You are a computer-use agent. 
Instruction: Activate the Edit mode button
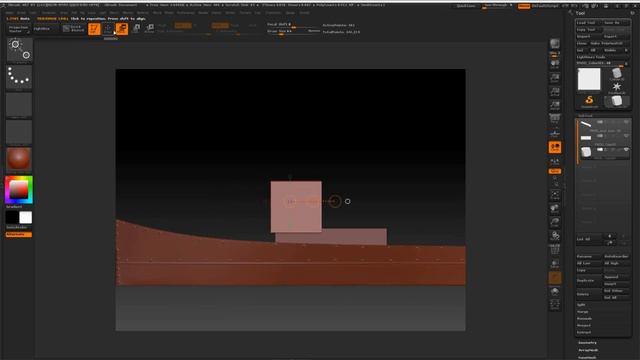pos(94,29)
